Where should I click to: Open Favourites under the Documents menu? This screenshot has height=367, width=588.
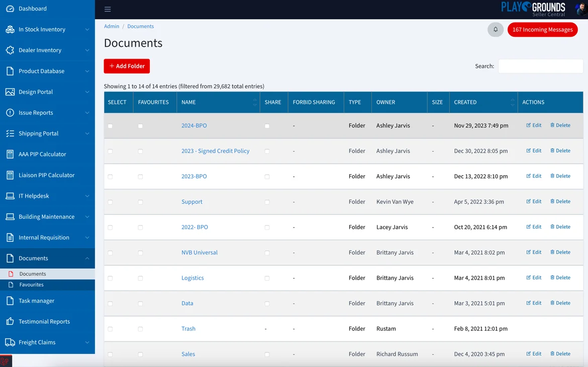31,285
